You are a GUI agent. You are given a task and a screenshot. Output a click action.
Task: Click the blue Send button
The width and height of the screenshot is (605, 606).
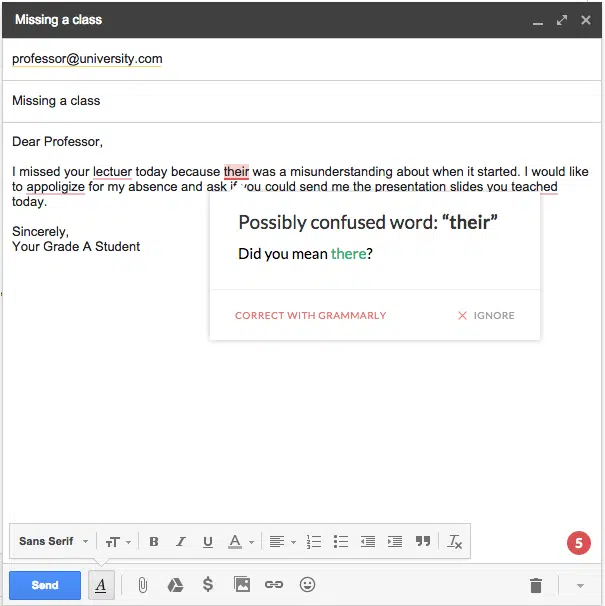tap(45, 585)
